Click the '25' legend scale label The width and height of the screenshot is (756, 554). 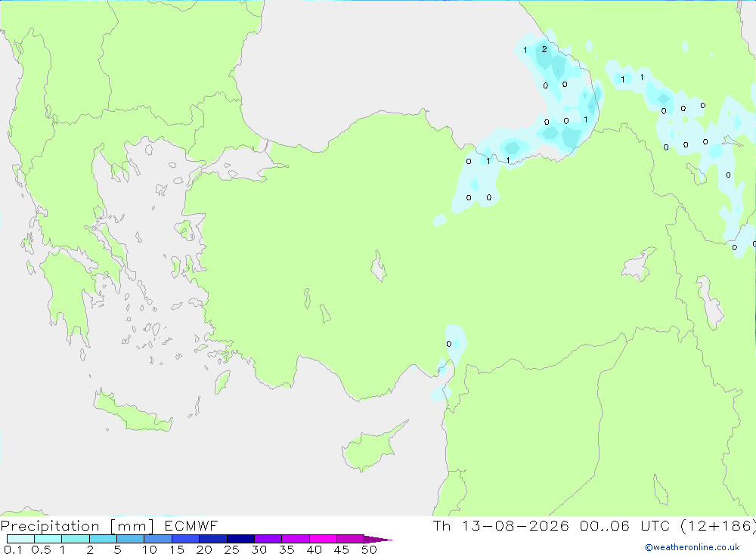point(231,549)
